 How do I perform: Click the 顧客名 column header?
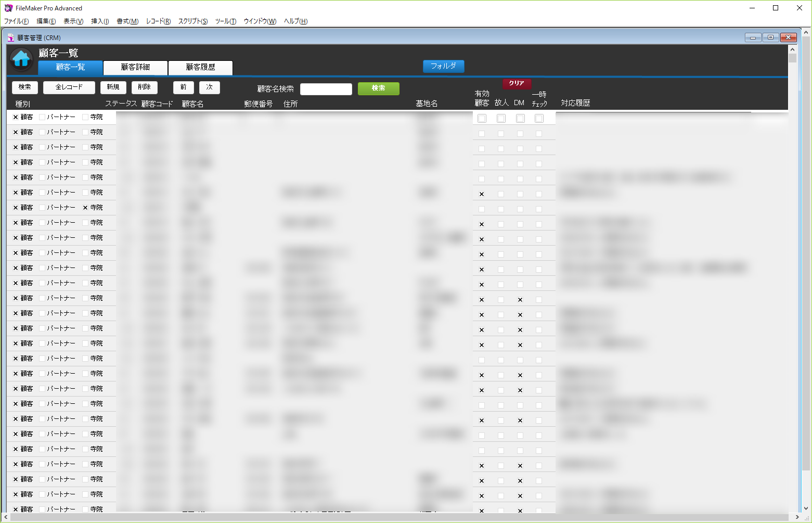[192, 104]
